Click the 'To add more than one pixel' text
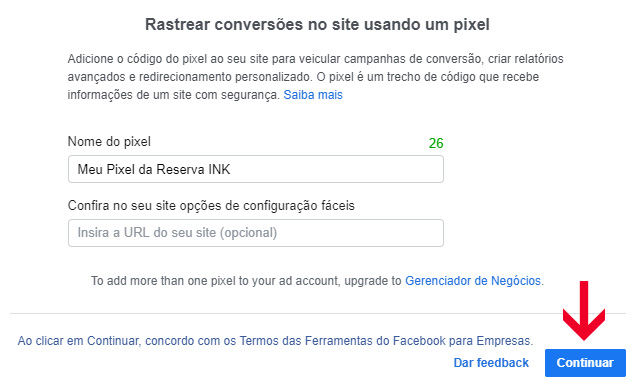Image resolution: width=638 pixels, height=386 pixels. click(246, 281)
